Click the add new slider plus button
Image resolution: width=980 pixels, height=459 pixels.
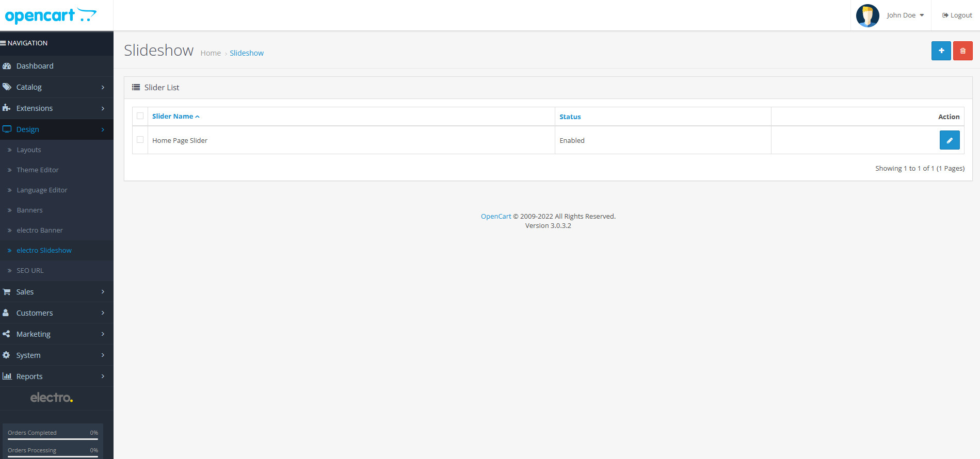(941, 51)
